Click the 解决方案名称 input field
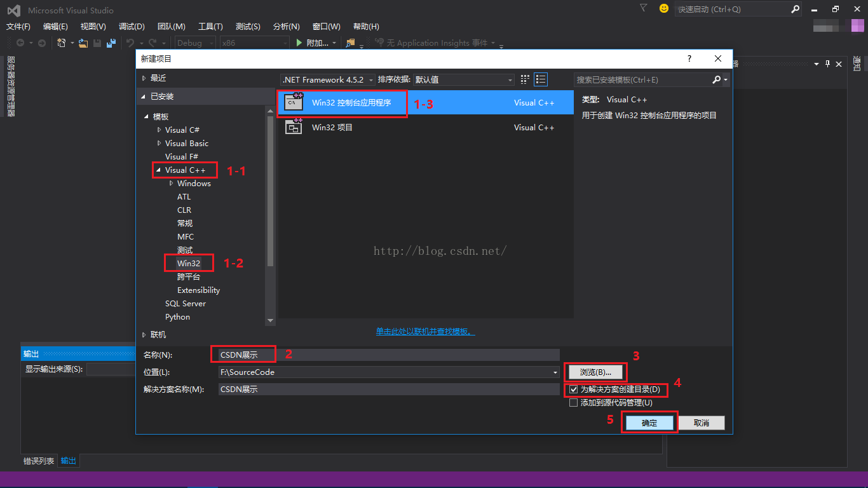 coord(389,389)
